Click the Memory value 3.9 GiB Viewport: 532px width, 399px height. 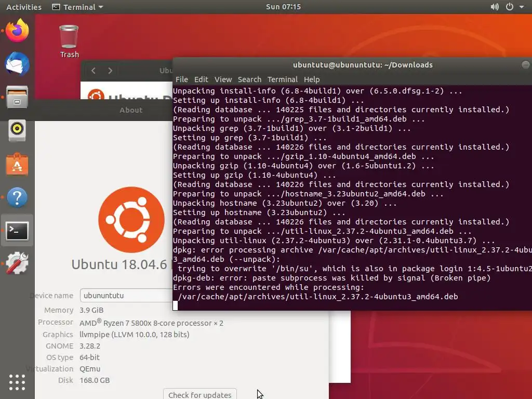click(x=91, y=310)
